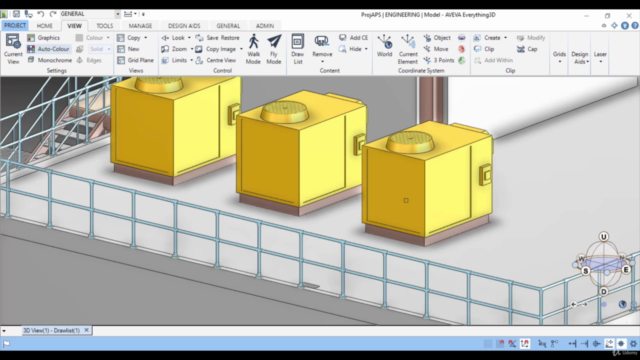
Task: Click the Remove content icon
Action: pyautogui.click(x=322, y=41)
